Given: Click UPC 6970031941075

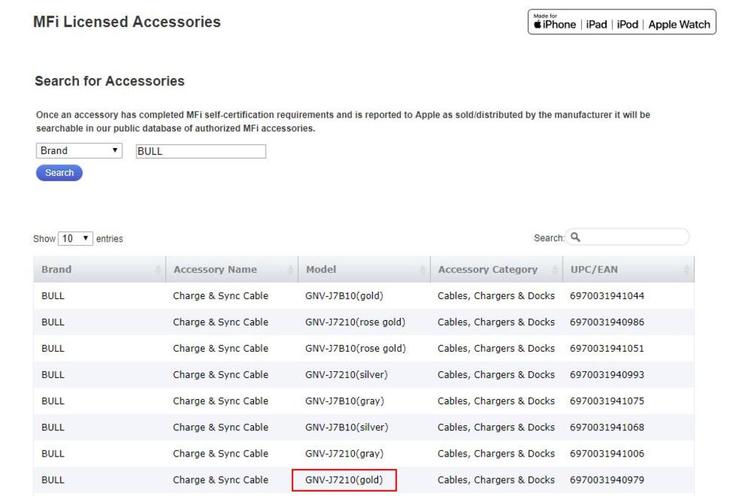Looking at the screenshot, I should [x=607, y=401].
